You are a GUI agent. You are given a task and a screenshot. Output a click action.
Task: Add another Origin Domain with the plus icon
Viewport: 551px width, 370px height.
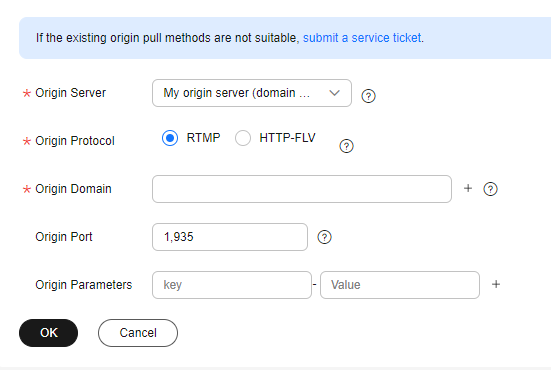pos(468,188)
